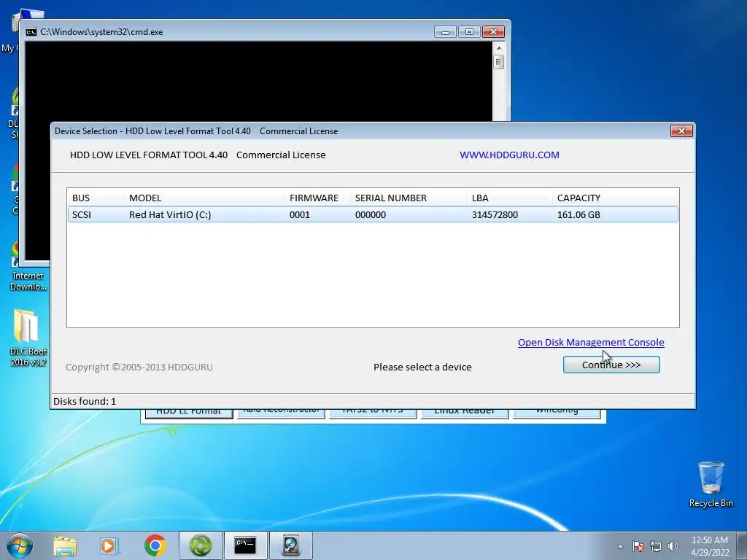Click the Please select a device text
The height and width of the screenshot is (560, 747).
[422, 367]
